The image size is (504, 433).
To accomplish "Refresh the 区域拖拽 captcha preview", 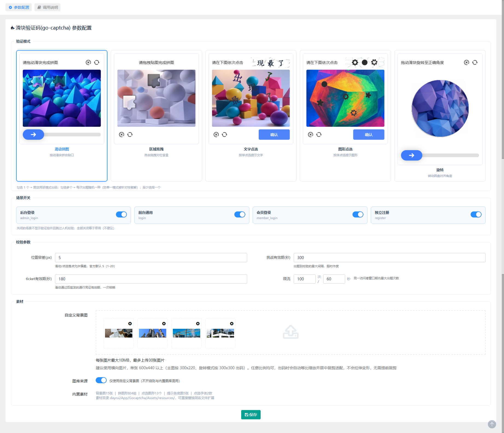I will click(x=130, y=134).
